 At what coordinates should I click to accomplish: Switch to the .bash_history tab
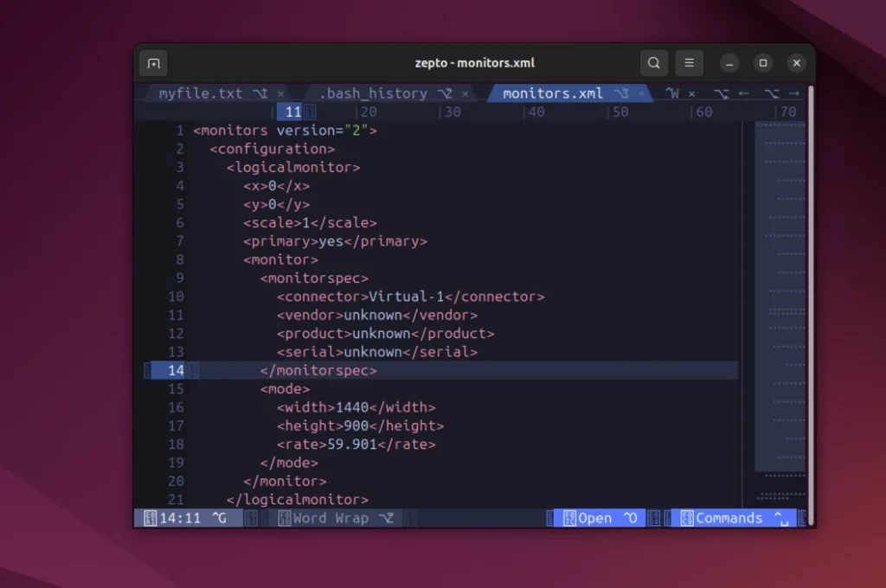tap(373, 93)
